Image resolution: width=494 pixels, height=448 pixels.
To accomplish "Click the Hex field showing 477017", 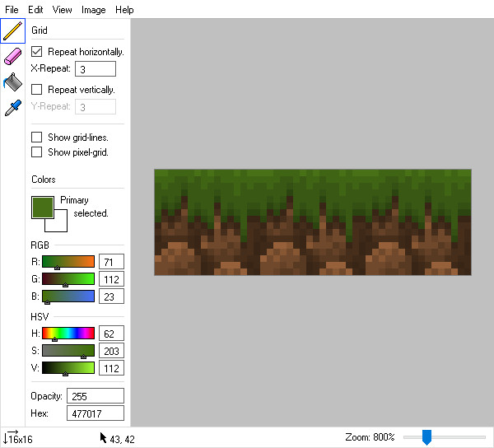I will (x=96, y=413).
